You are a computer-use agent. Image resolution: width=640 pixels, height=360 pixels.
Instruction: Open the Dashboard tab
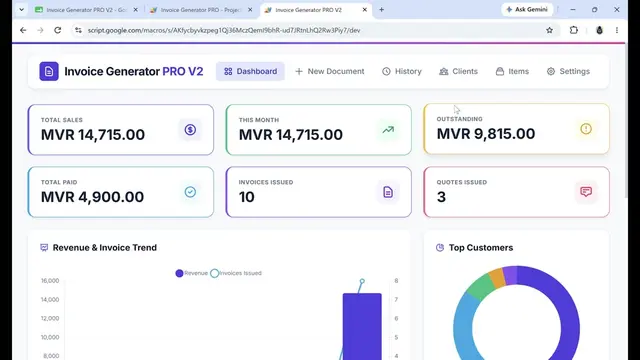pos(250,71)
